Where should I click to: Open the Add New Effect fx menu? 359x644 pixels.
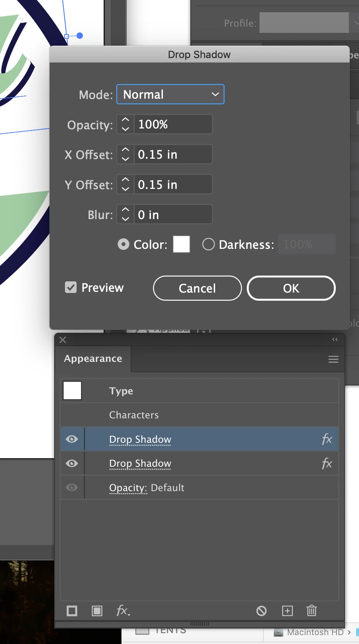pos(123,611)
